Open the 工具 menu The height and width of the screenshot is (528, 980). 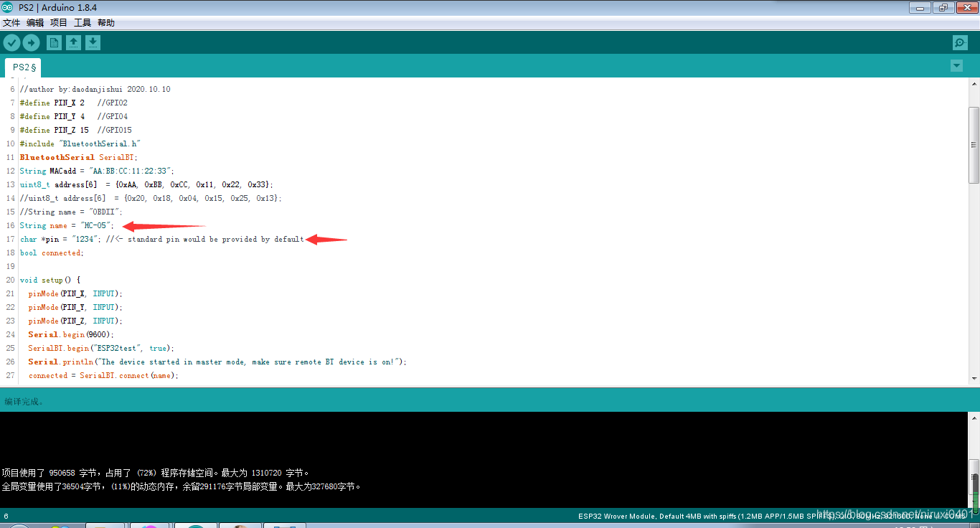coord(83,23)
